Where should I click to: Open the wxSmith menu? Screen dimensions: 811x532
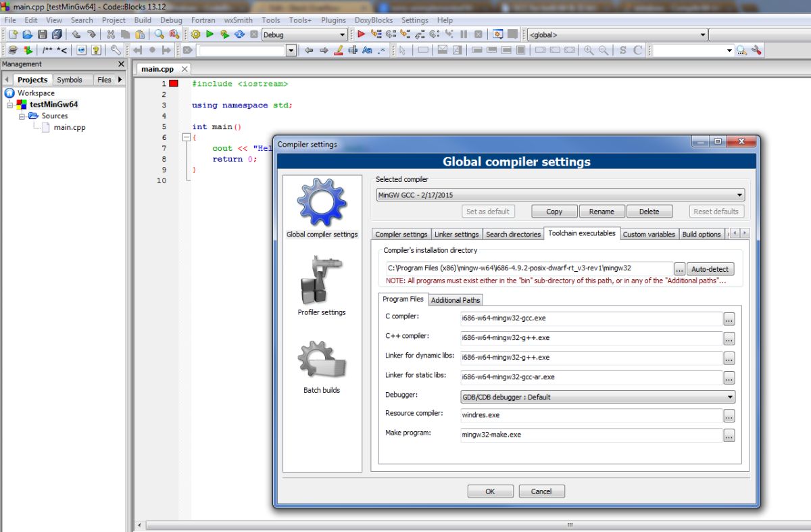coord(239,20)
